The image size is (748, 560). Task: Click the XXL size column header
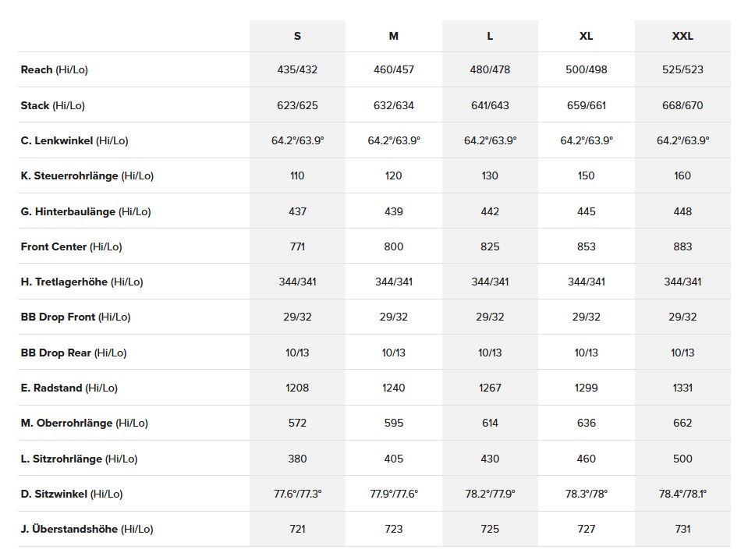pos(682,36)
